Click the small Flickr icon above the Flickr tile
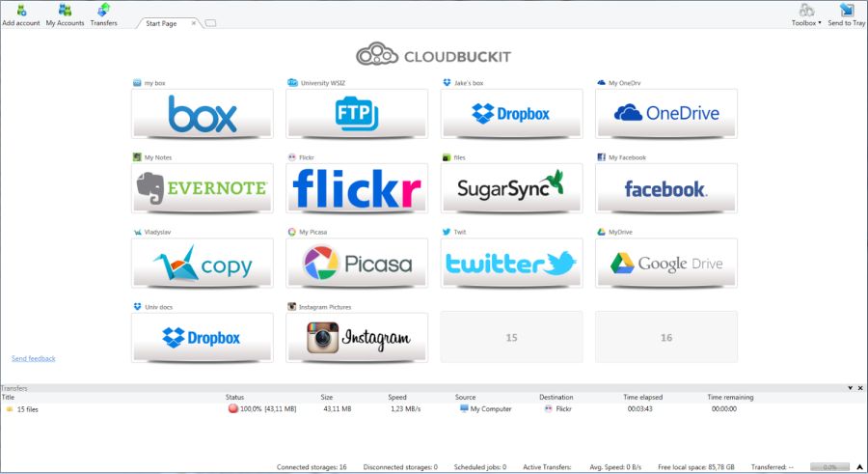This screenshot has width=868, height=474. click(291, 157)
